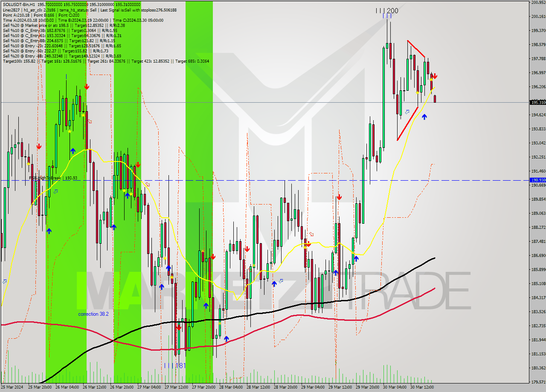This screenshot has height=392, width=546.
Task: Click the 192.251 price axis label
Action: 538,157
